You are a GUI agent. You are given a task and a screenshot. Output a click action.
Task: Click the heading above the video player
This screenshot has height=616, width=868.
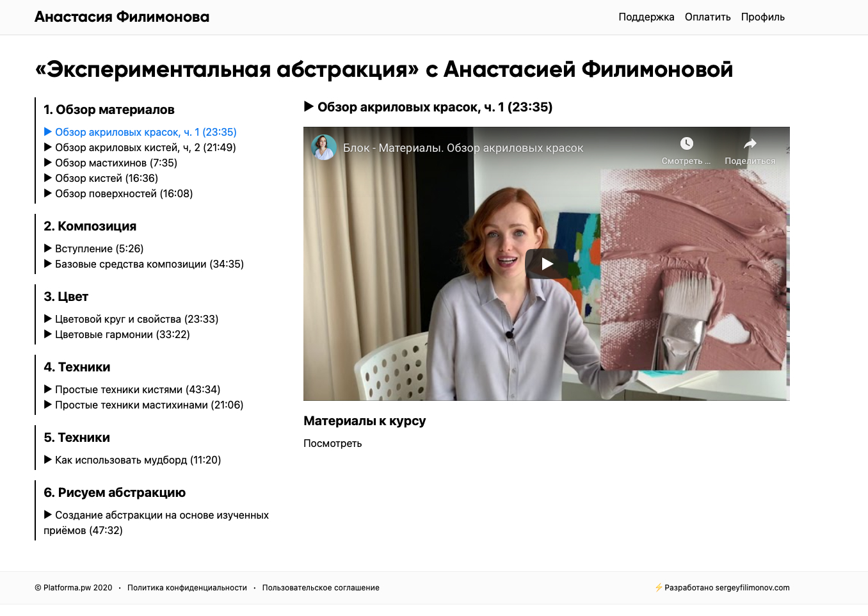(x=428, y=107)
